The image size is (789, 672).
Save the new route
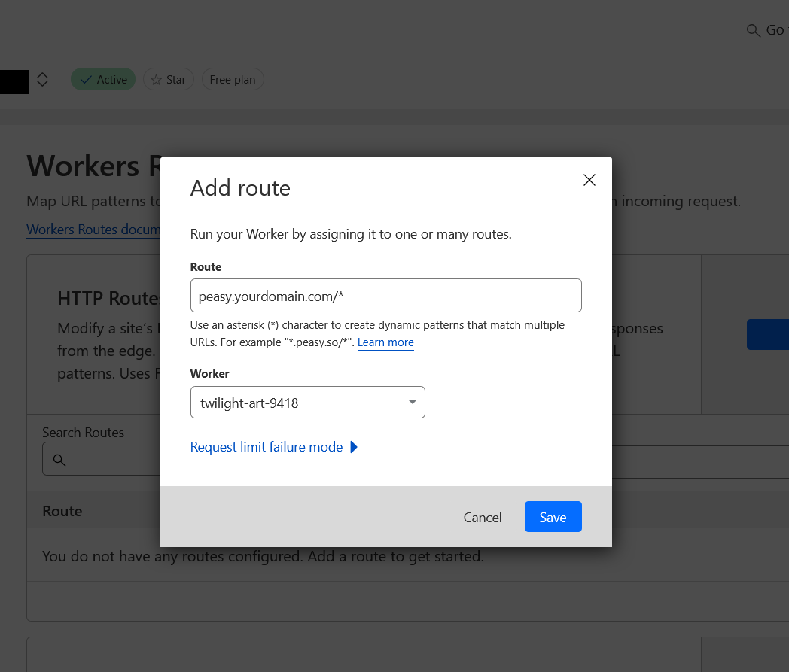[553, 517]
